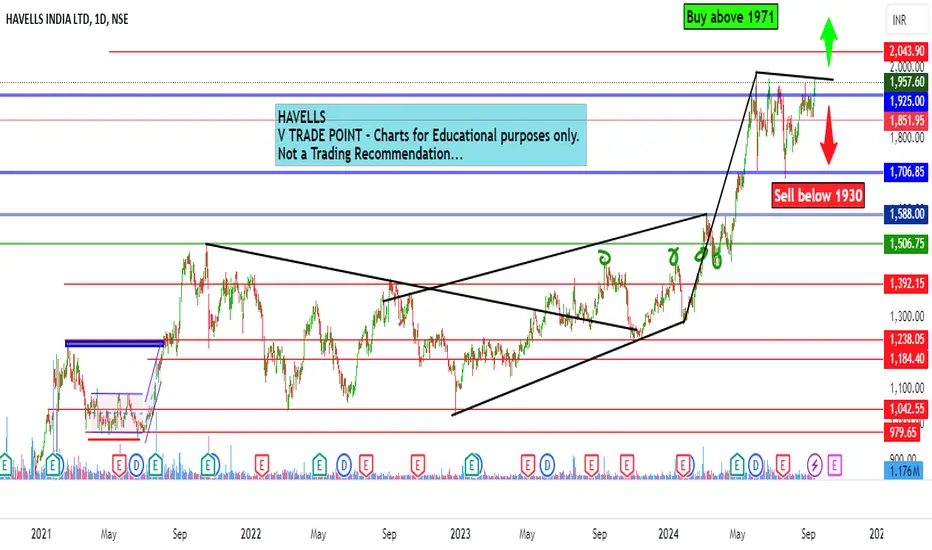Image resolution: width=932 pixels, height=550 pixels.
Task: Click the 2023 label on time axis
Action: click(x=460, y=534)
